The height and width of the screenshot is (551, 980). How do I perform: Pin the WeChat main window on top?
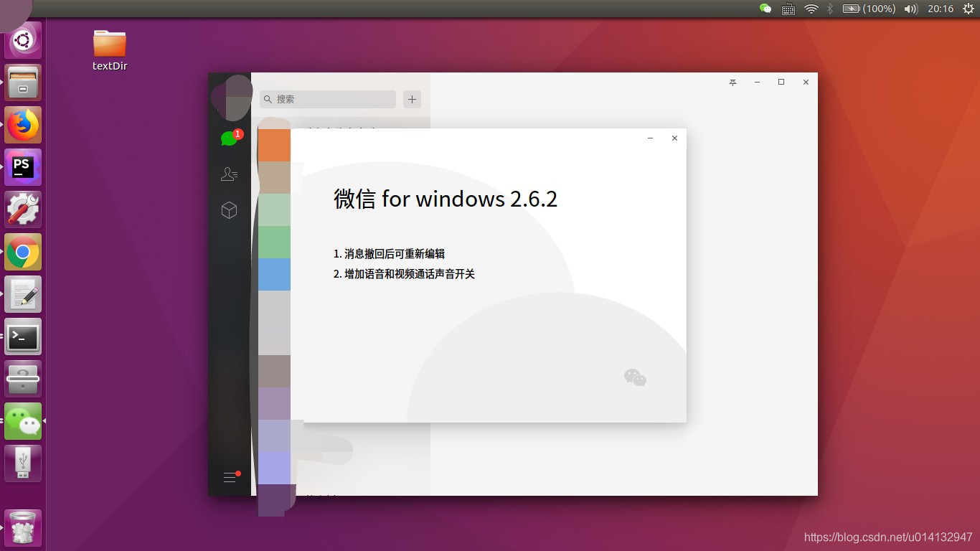pyautogui.click(x=732, y=83)
